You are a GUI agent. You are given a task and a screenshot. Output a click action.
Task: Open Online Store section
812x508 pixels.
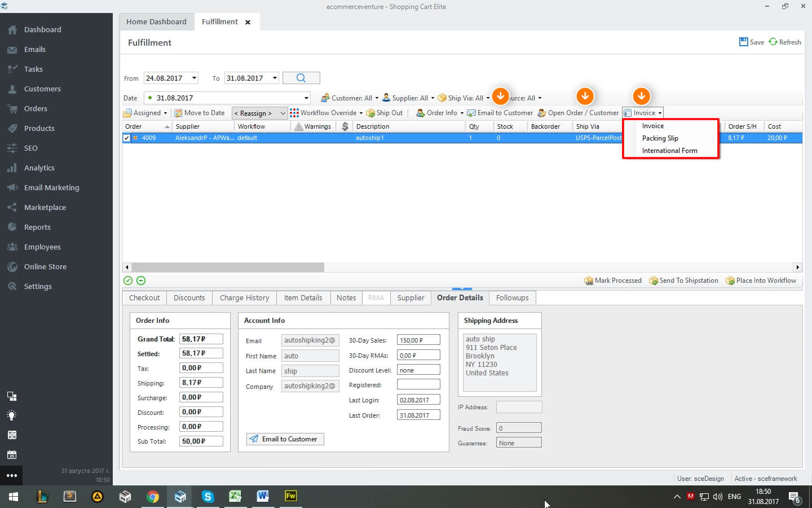tap(45, 266)
